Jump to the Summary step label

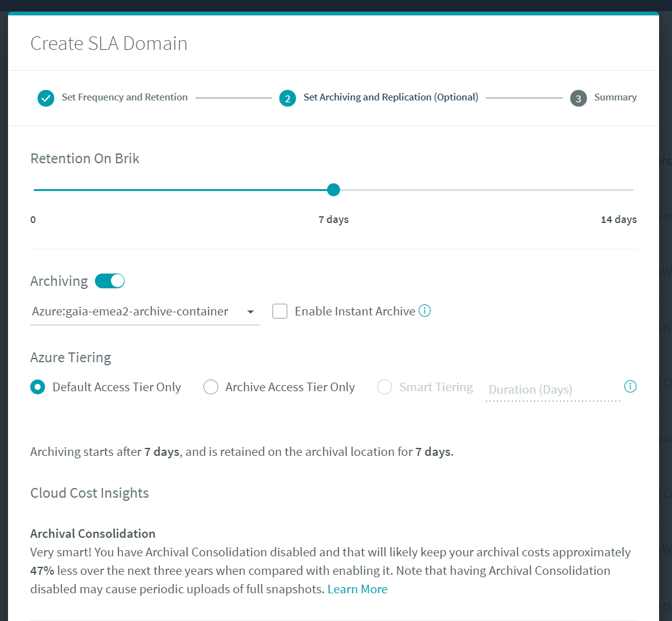[615, 97]
